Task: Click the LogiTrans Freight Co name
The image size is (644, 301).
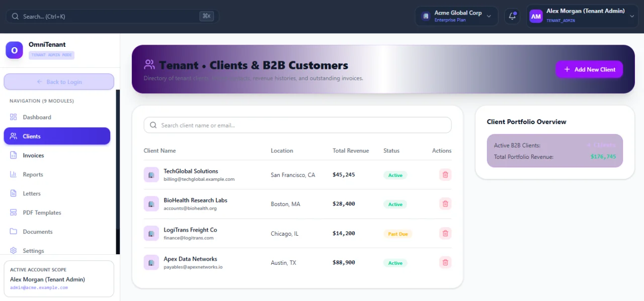Action: point(190,230)
